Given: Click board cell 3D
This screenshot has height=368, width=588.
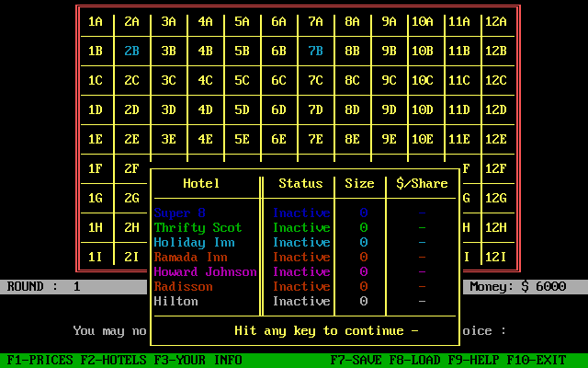Looking at the screenshot, I should [x=169, y=109].
